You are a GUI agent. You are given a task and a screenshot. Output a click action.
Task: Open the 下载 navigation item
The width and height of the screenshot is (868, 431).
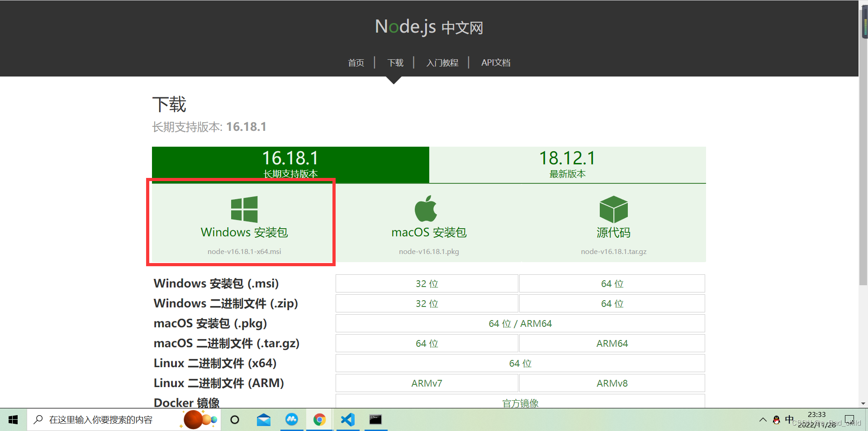tap(395, 62)
